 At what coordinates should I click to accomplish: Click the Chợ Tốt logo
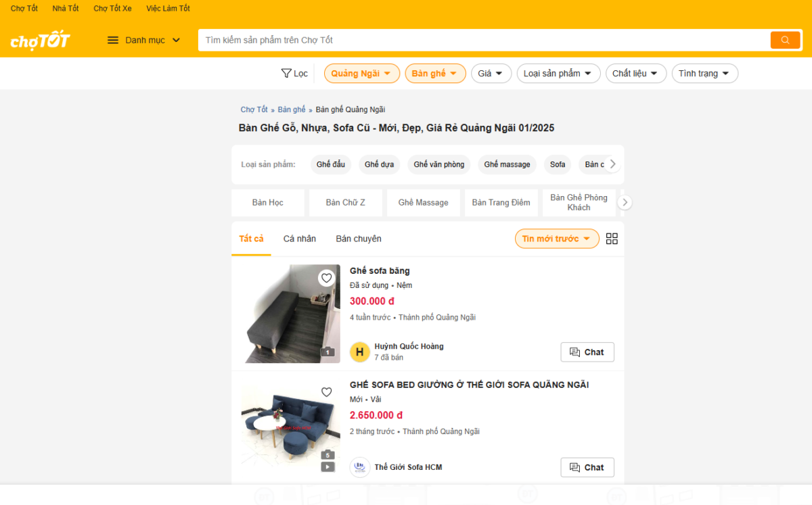click(40, 41)
